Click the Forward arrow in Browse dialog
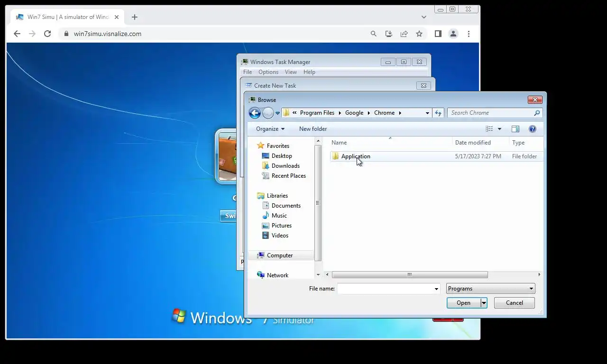The width and height of the screenshot is (607, 364). (x=268, y=113)
